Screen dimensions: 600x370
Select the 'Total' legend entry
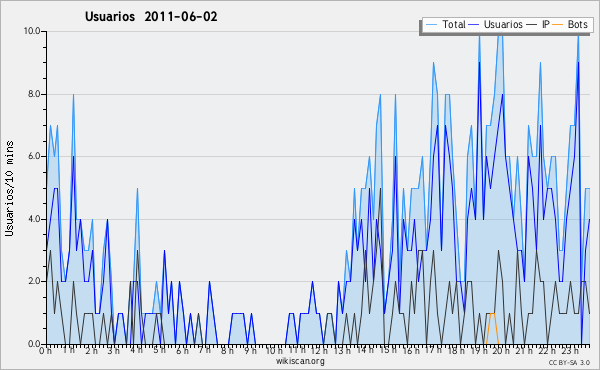(445, 24)
